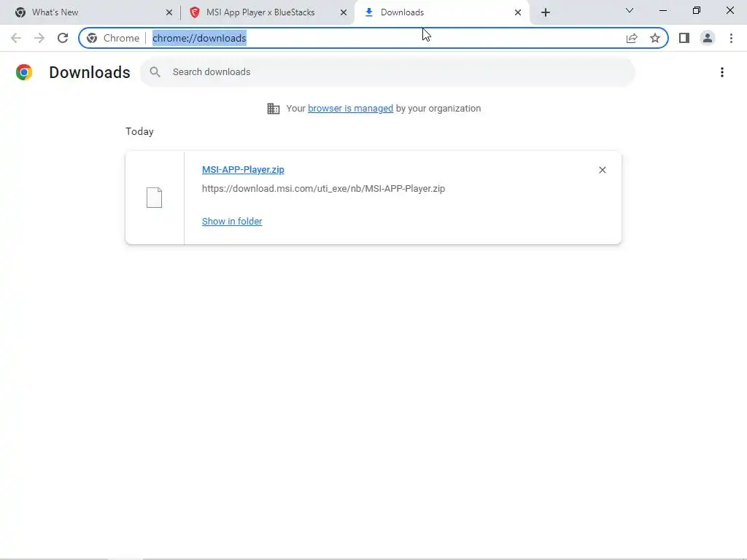Screen dimensions: 747x560
Task: Click the Downloads page title
Action: tap(90, 72)
